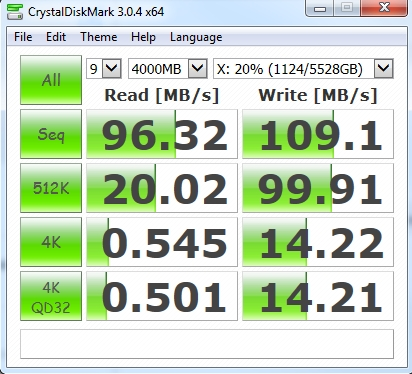412x374 pixels.
Task: Start the Seq sequential test
Action: click(x=51, y=134)
